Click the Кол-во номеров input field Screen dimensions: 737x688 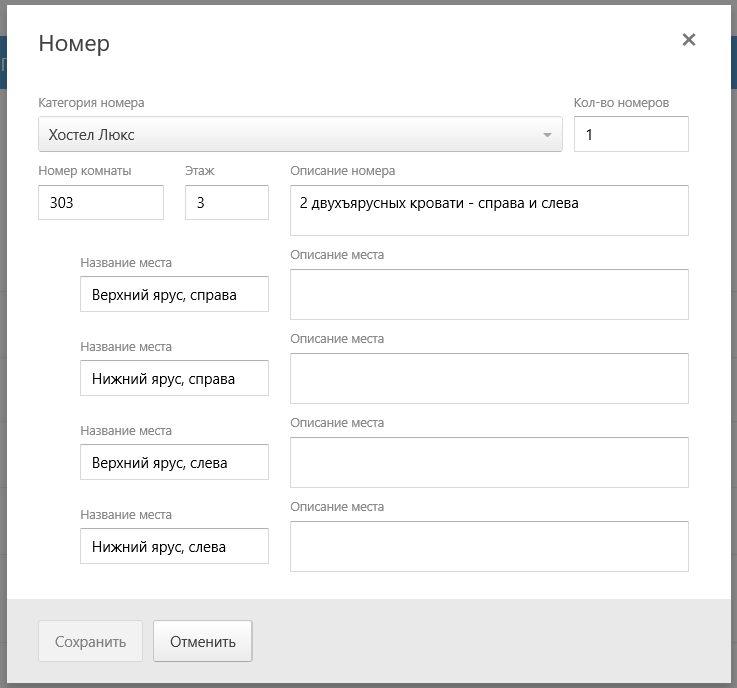pyautogui.click(x=630, y=134)
